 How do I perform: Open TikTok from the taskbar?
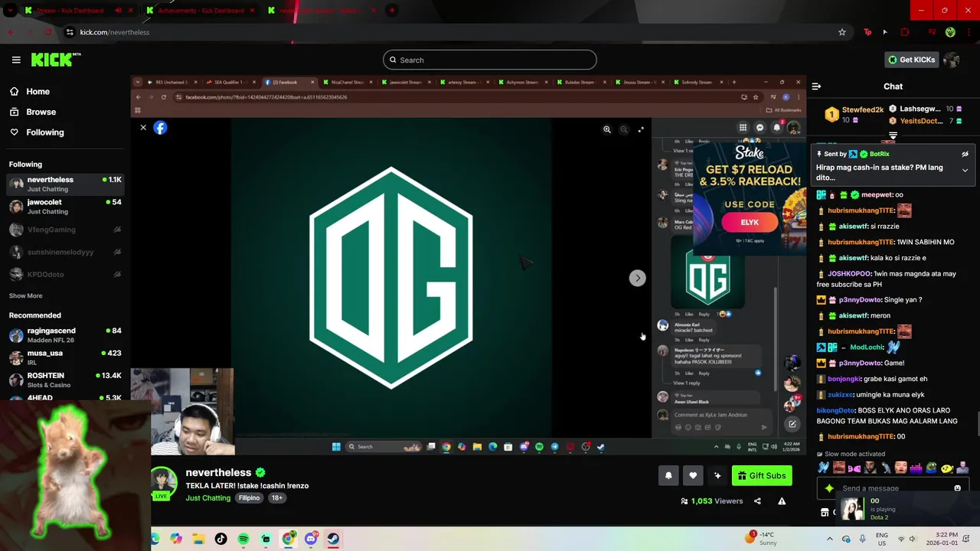[x=221, y=539]
